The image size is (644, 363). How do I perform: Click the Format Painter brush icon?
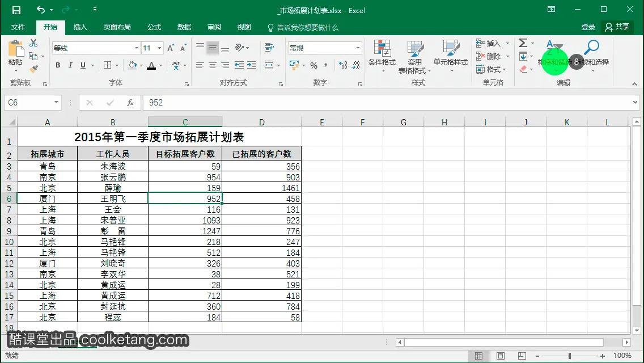click(x=33, y=69)
